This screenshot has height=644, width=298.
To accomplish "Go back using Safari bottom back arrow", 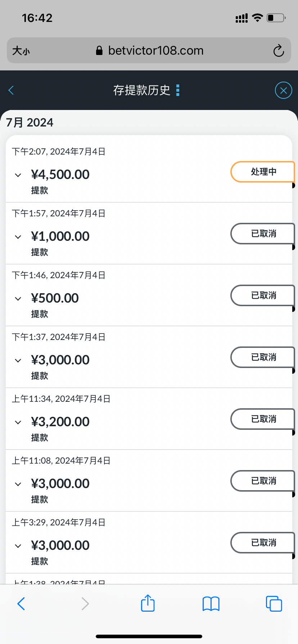I will click(x=21, y=604).
